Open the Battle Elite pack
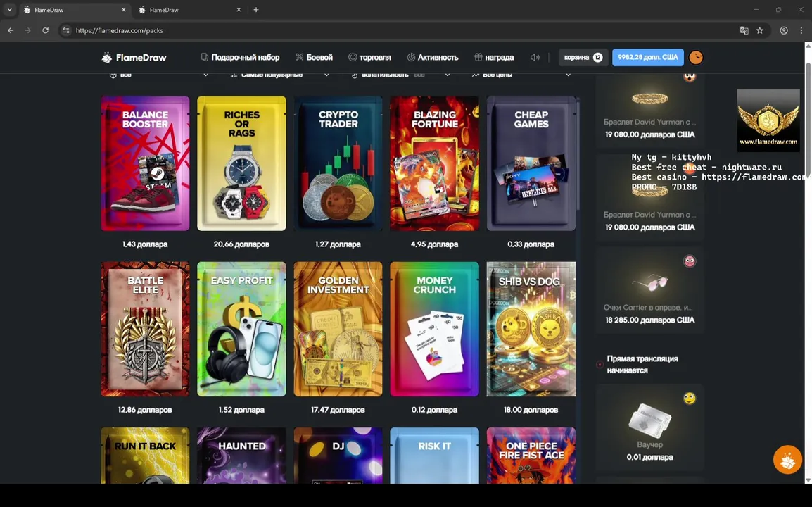Screen dimensions: 812x507 pyautogui.click(x=145, y=329)
